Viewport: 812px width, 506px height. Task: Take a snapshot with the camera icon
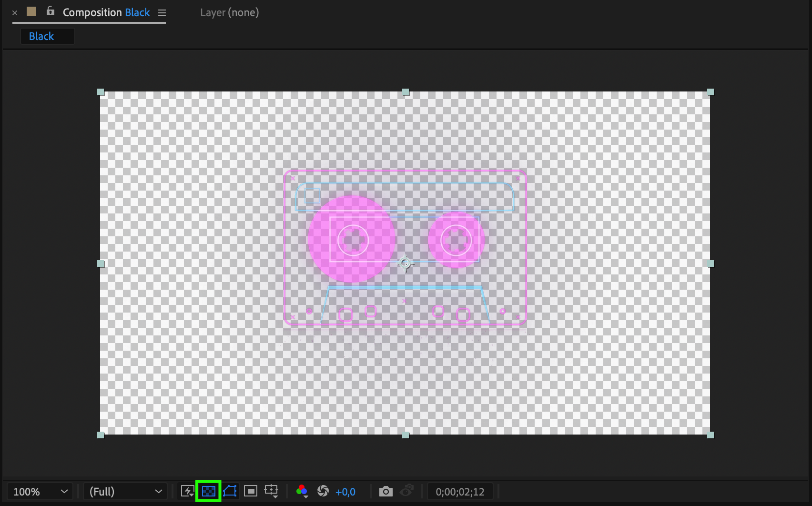386,491
